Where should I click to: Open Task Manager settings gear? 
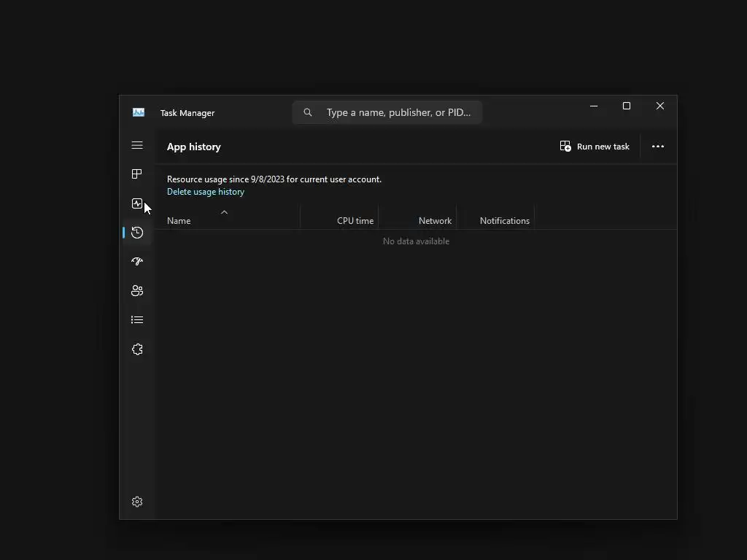pos(136,502)
